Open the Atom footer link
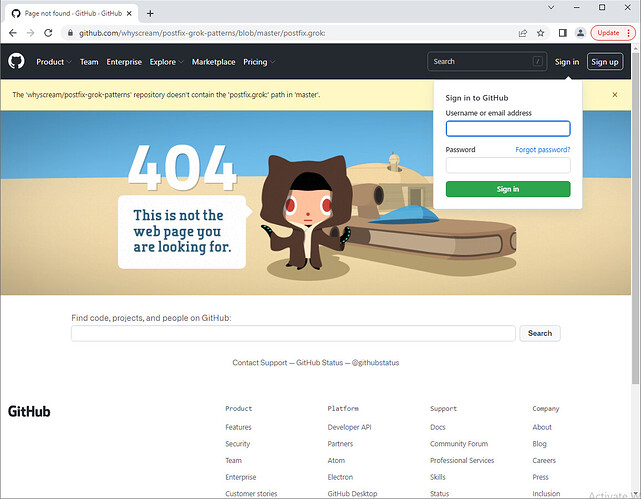The height and width of the screenshot is (499, 641). [x=336, y=461]
